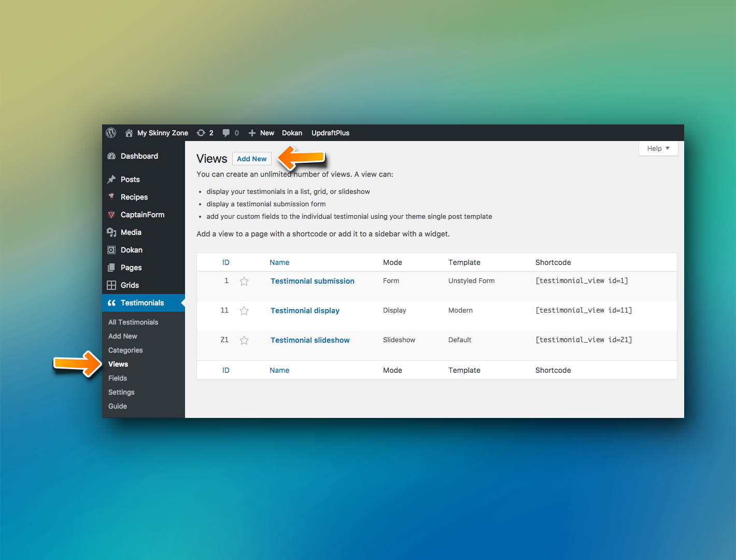Viewport: 736px width, 560px height.
Task: Expand the Help dropdown
Action: (658, 148)
